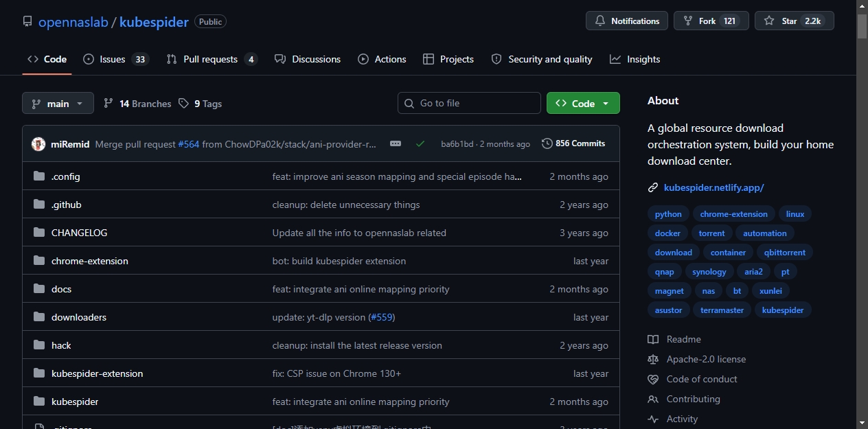Click the folder icon for downloaders
Image resolution: width=868 pixels, height=429 pixels.
[x=39, y=317]
